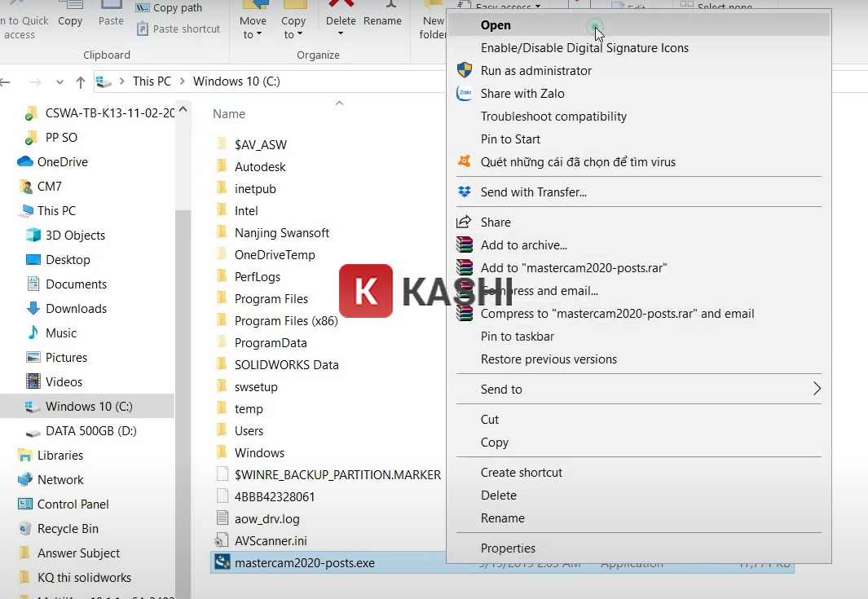The height and width of the screenshot is (599, 868).
Task: Click the Share icon in context menu
Action: pyautogui.click(x=465, y=222)
